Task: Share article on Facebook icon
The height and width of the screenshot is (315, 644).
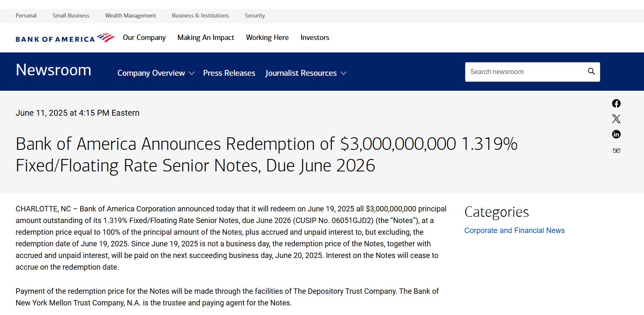Action: 616,104
